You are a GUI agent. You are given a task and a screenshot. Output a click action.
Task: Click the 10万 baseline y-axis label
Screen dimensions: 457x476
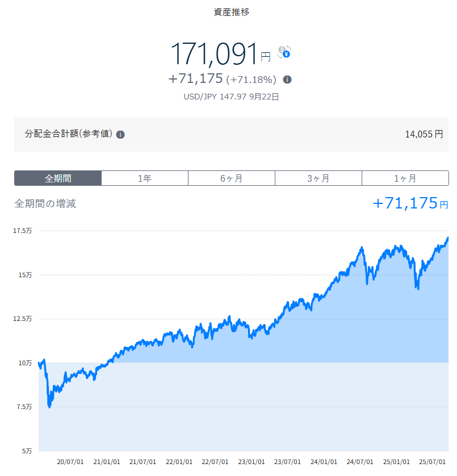tap(25, 362)
